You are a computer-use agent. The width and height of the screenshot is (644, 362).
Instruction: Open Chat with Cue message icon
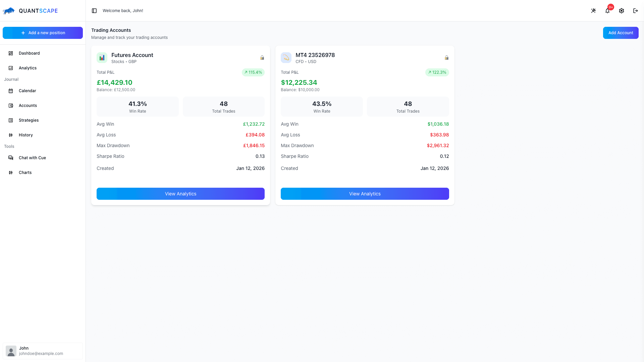tap(10, 158)
